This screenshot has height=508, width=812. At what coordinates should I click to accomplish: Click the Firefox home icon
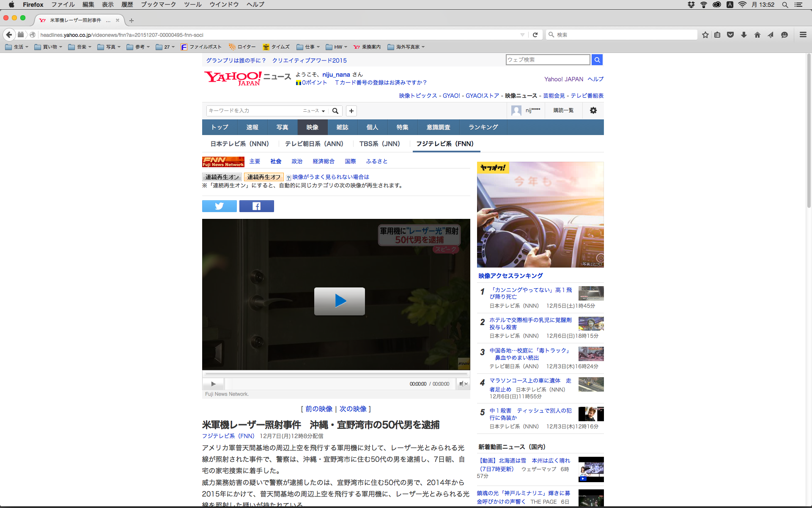[757, 35]
